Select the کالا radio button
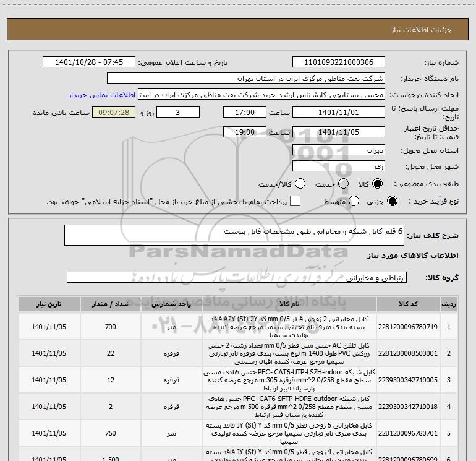Viewport: 476px width, 461px height. (377, 184)
